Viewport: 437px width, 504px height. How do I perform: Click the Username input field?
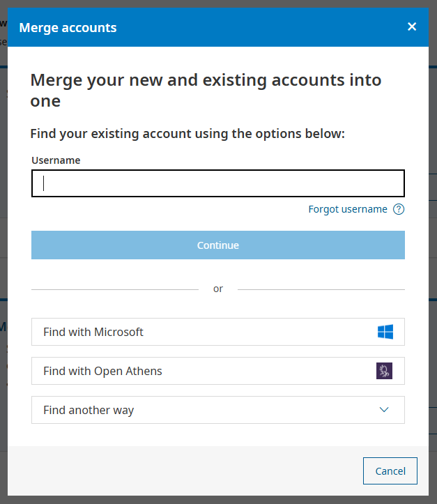point(218,183)
